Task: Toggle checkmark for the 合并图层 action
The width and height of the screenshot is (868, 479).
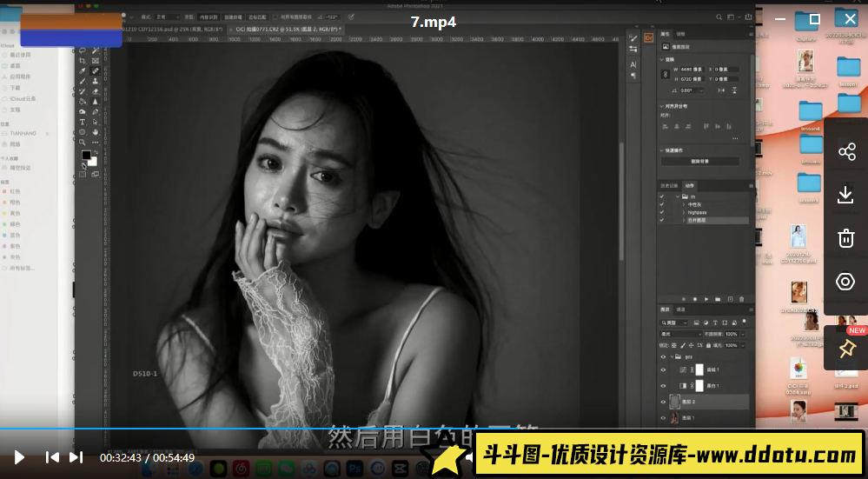Action: pos(661,220)
